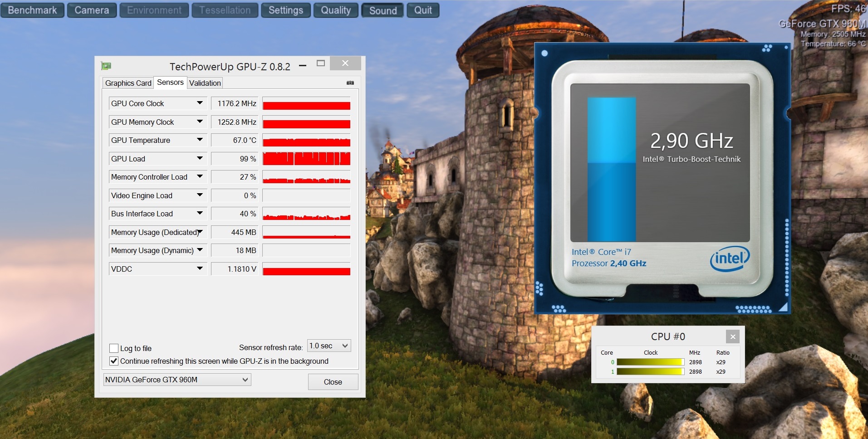Switch to the Graphics Card tab
This screenshot has width=868, height=439.
click(128, 83)
